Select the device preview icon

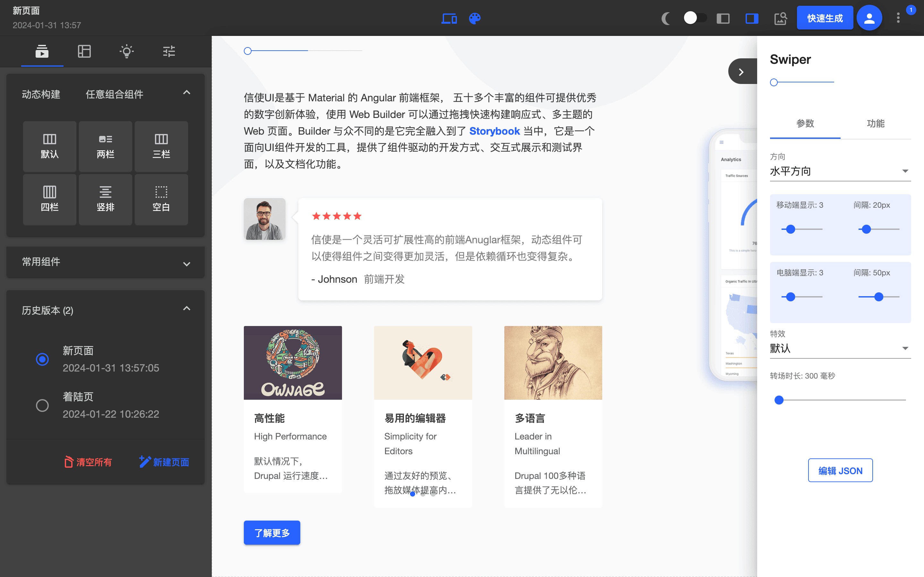(x=449, y=18)
